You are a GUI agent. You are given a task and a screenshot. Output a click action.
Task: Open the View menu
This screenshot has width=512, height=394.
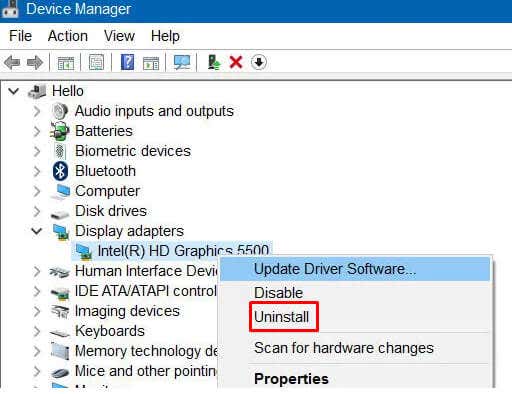[x=119, y=36]
